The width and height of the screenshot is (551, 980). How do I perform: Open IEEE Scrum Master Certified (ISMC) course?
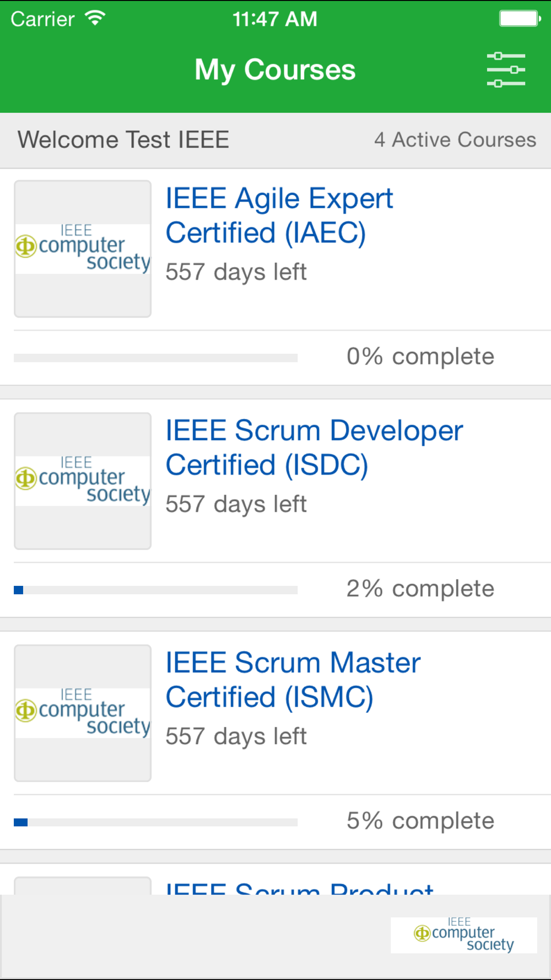[293, 680]
